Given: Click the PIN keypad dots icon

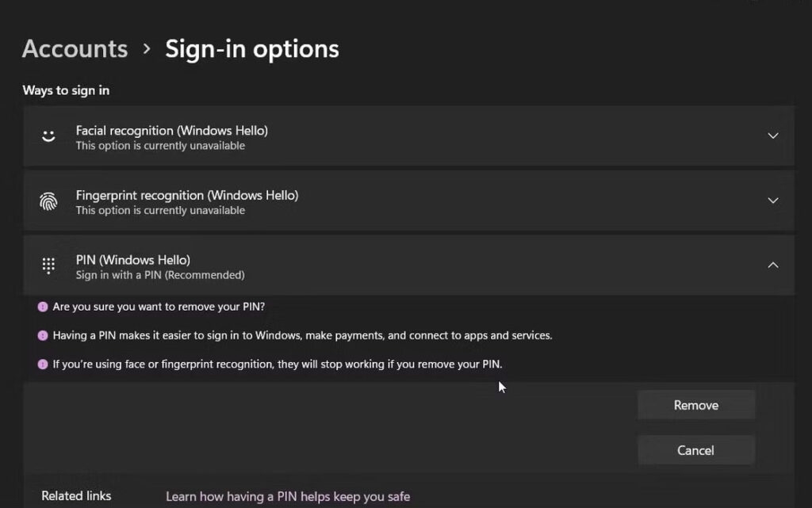Looking at the screenshot, I should click(48, 266).
